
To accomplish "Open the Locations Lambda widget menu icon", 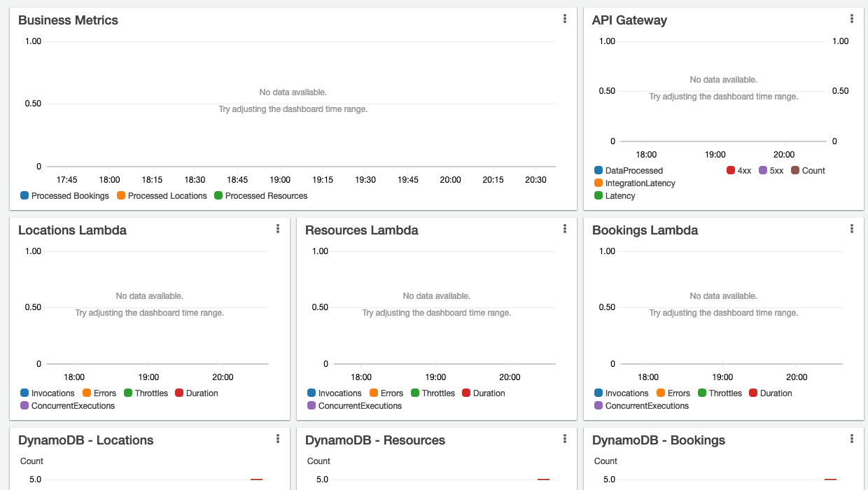I will (278, 228).
